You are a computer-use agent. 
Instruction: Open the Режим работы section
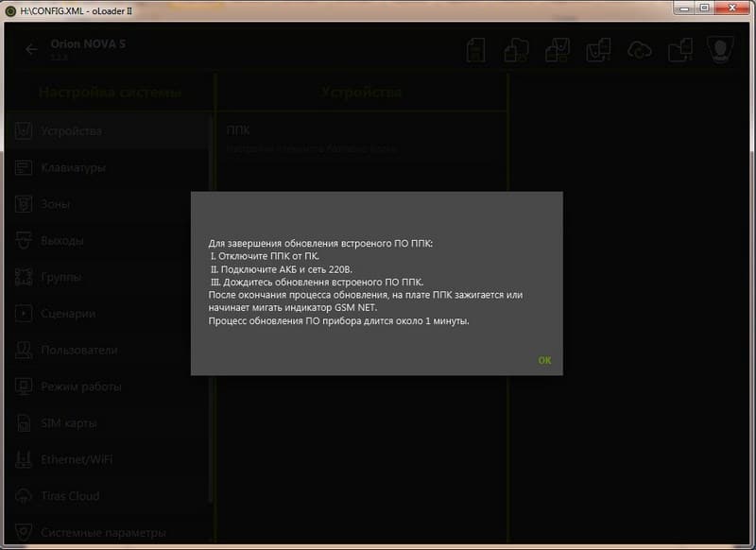click(109, 387)
